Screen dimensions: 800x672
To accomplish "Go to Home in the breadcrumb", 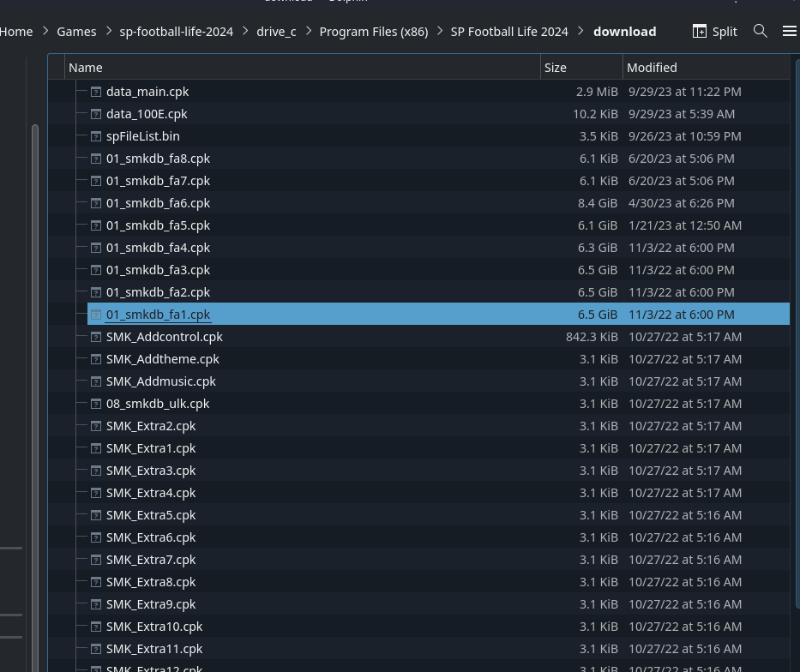I will (15, 32).
